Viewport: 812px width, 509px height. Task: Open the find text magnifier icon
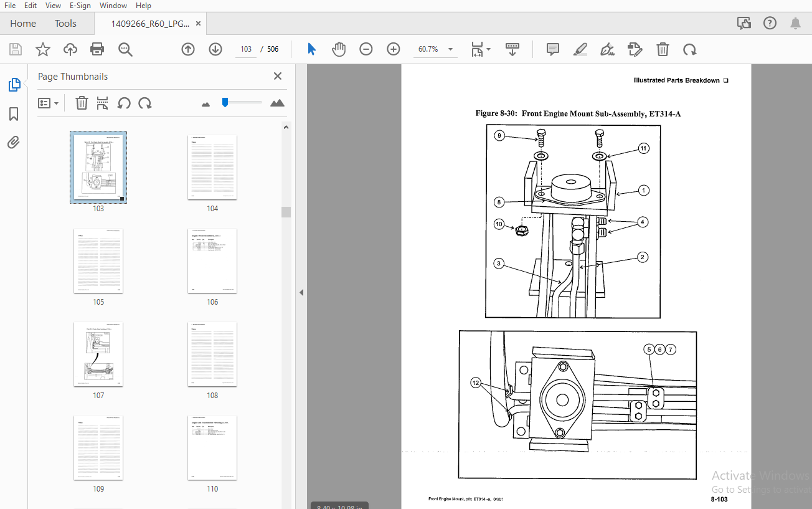(125, 49)
